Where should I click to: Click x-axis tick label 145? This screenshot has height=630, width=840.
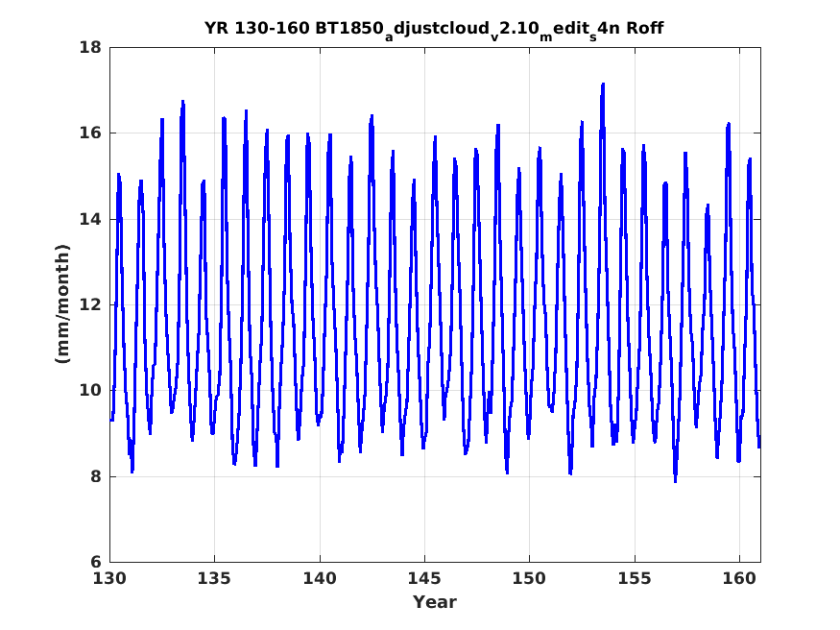pos(424,579)
